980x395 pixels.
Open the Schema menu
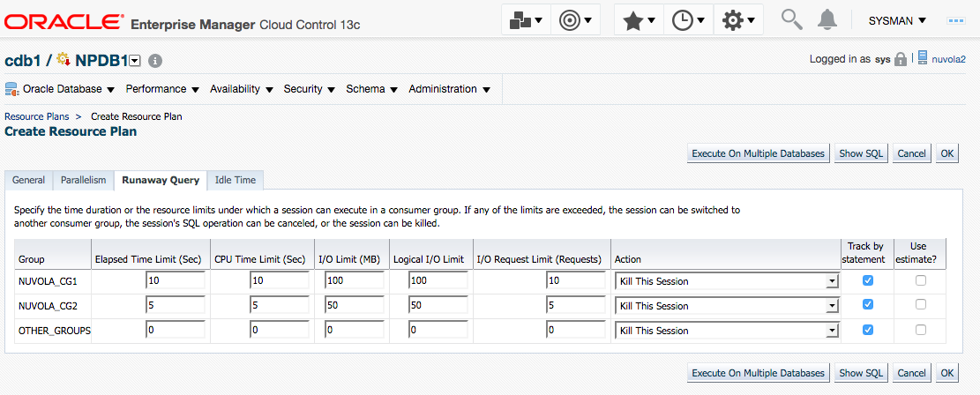[x=372, y=89]
